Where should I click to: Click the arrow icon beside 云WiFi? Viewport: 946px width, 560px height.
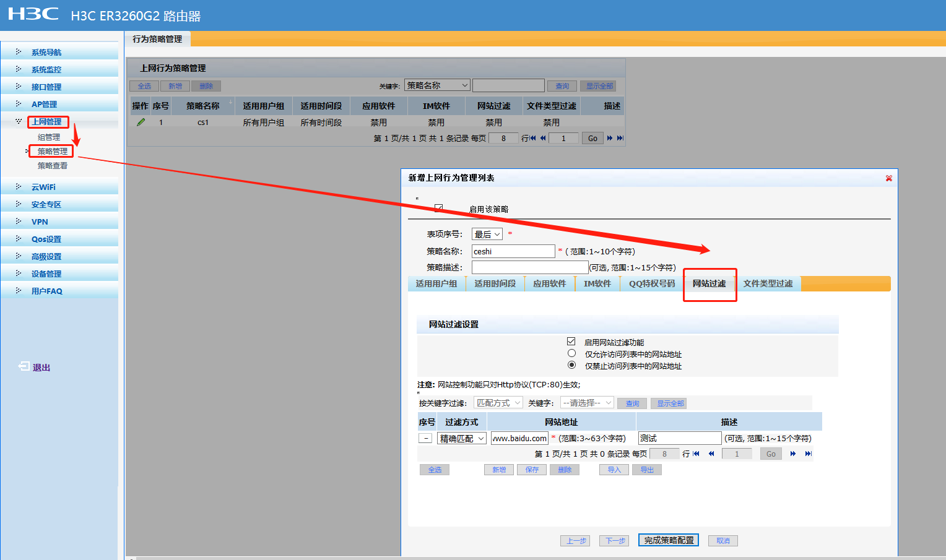(19, 187)
